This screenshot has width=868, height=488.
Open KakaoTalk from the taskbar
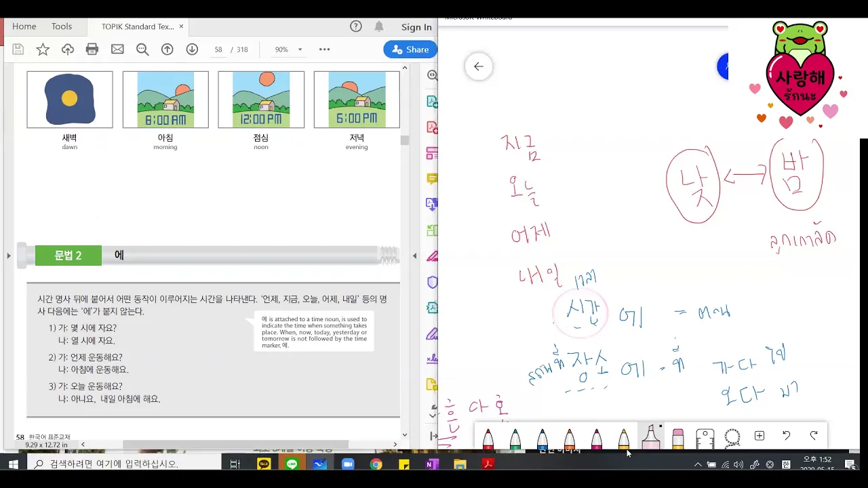pyautogui.click(x=264, y=464)
